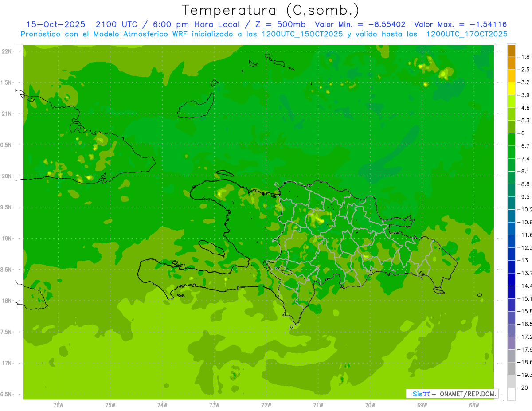Screen dimensions: 532x411
Task: Pick the dark blue legend swatch above -14.4
Action: click(x=511, y=279)
